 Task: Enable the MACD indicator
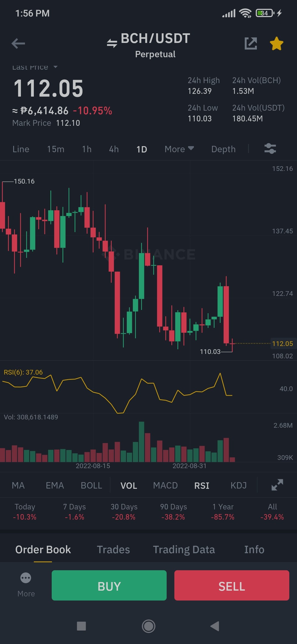point(165,485)
